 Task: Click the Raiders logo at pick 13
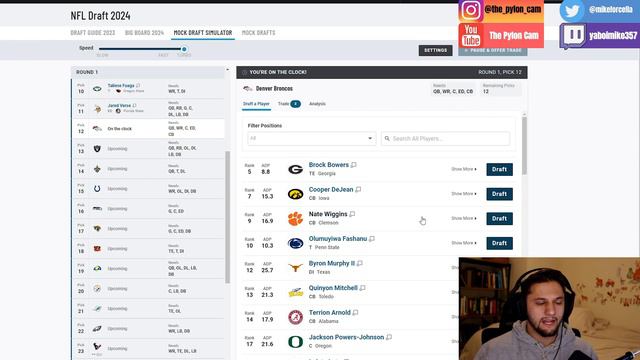pos(97,149)
